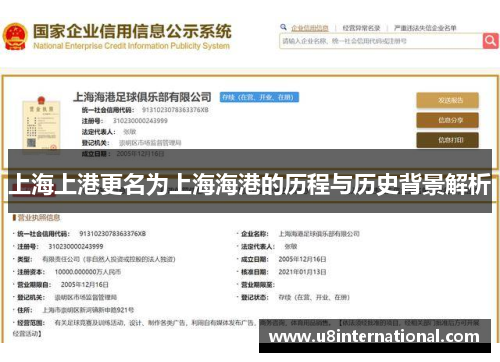The width and height of the screenshot is (500, 362).
Task: Click the 登记状态 value 存续 in license info
Action: pos(314,297)
